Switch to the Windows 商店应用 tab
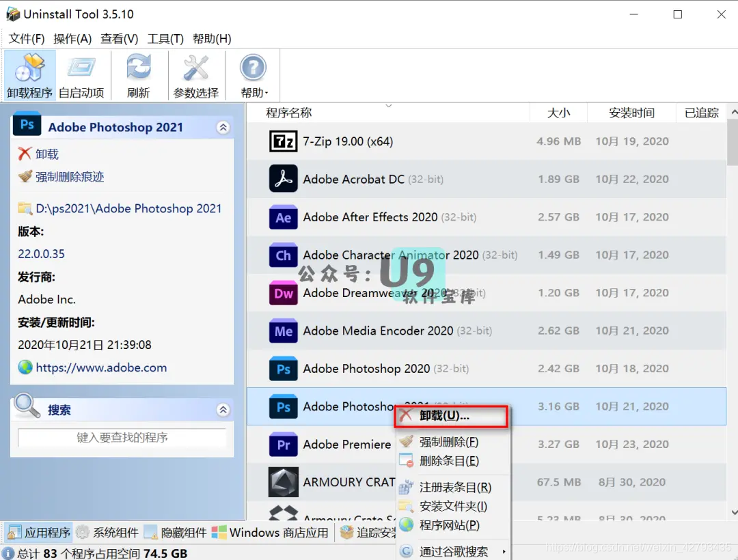738x560 pixels. click(x=270, y=532)
